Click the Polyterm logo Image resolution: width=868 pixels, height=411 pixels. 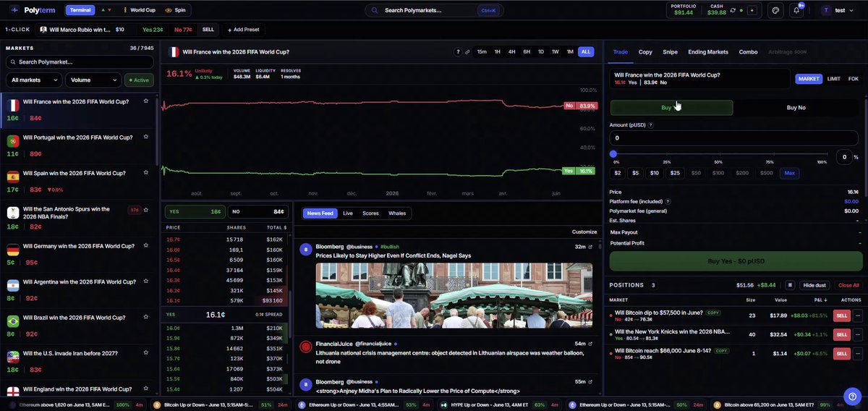click(32, 10)
